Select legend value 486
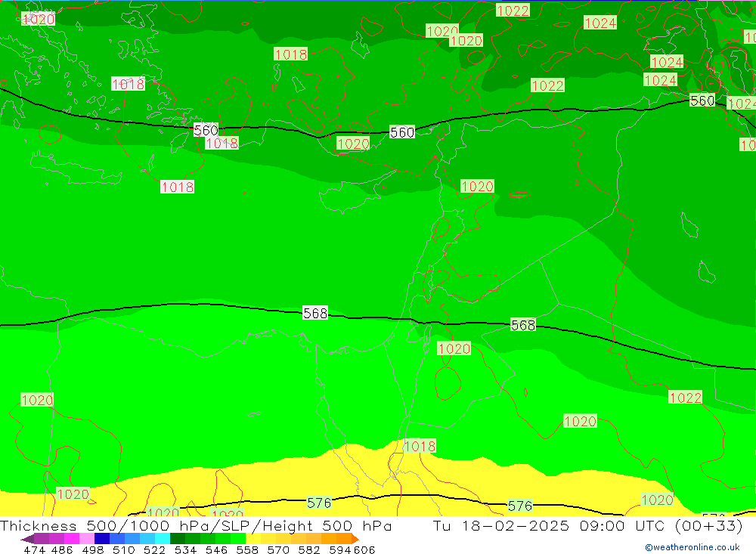Screen dimensions: 756x554 (x=62, y=549)
